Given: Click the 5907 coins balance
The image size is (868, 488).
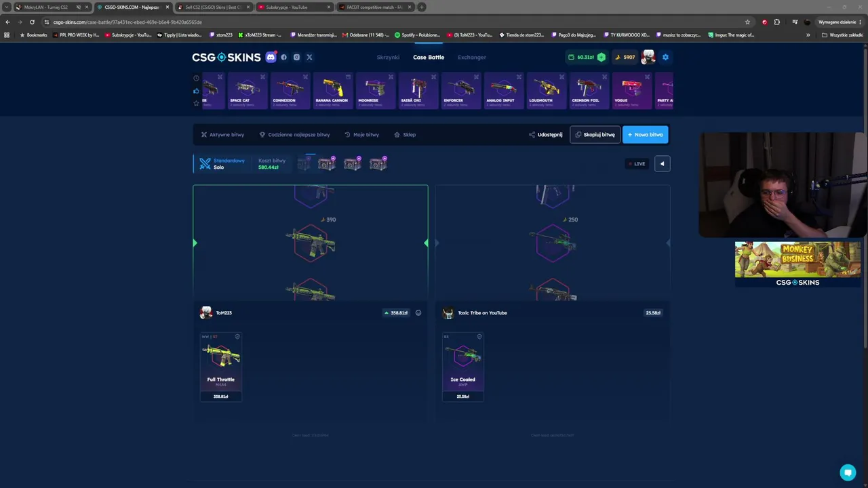Looking at the screenshot, I should click(x=625, y=57).
